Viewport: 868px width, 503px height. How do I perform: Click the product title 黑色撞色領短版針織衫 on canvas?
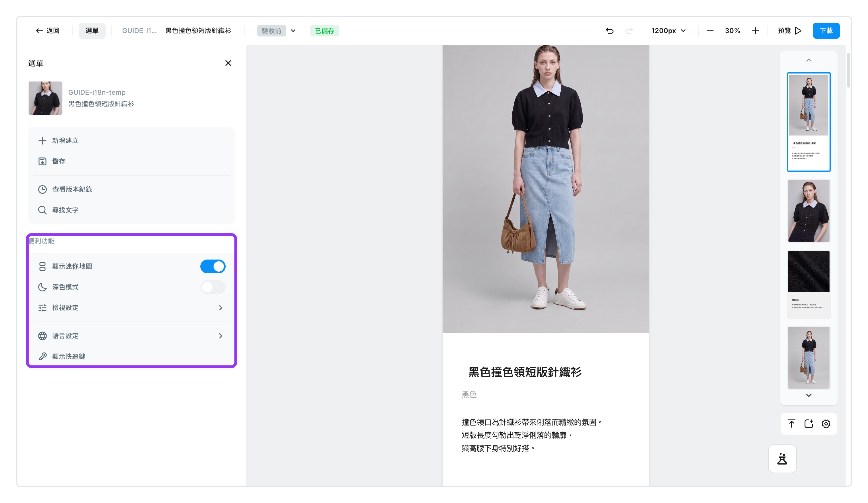pyautogui.click(x=525, y=372)
